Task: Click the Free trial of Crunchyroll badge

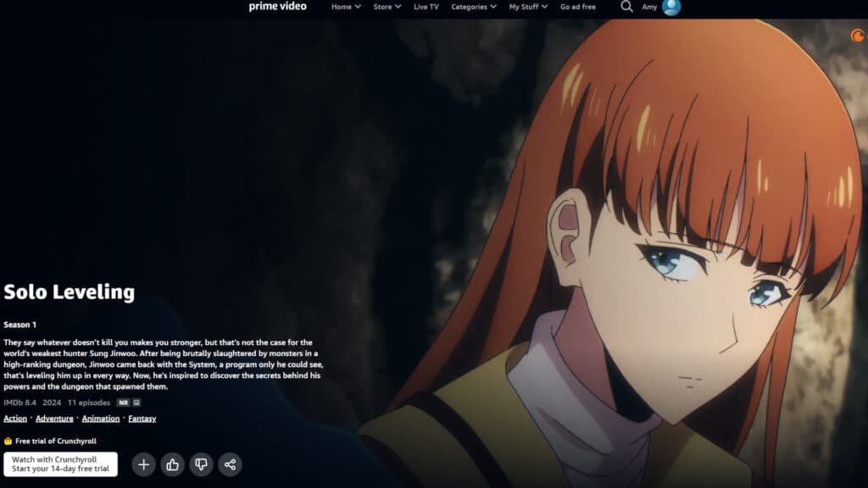Action: click(x=51, y=441)
